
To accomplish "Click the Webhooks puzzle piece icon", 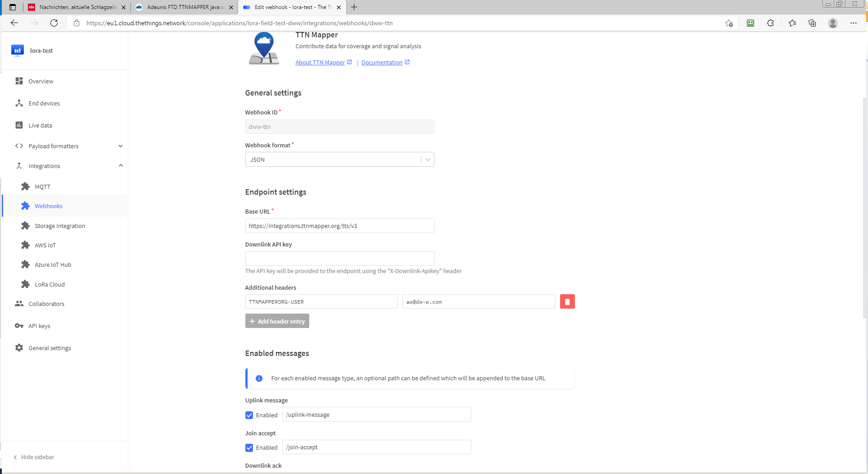I will pos(26,206).
